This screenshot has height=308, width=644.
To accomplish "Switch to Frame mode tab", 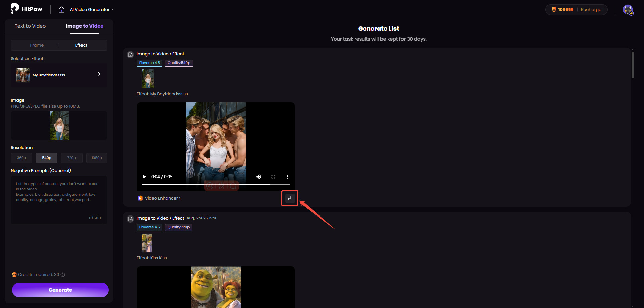I will point(37,45).
